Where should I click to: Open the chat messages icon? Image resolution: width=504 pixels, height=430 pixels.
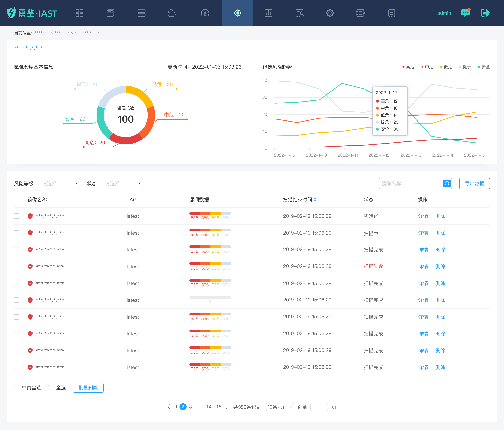[x=466, y=13]
